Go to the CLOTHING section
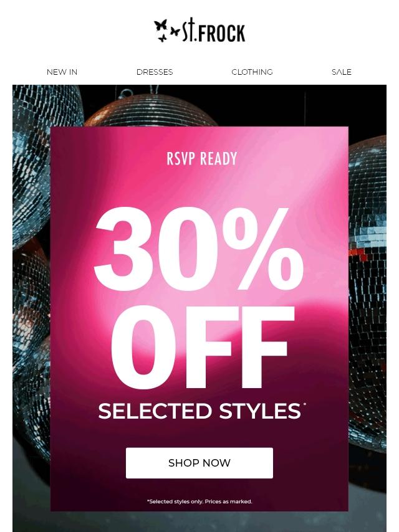Screen dimensions: 399x532 [x=252, y=72]
